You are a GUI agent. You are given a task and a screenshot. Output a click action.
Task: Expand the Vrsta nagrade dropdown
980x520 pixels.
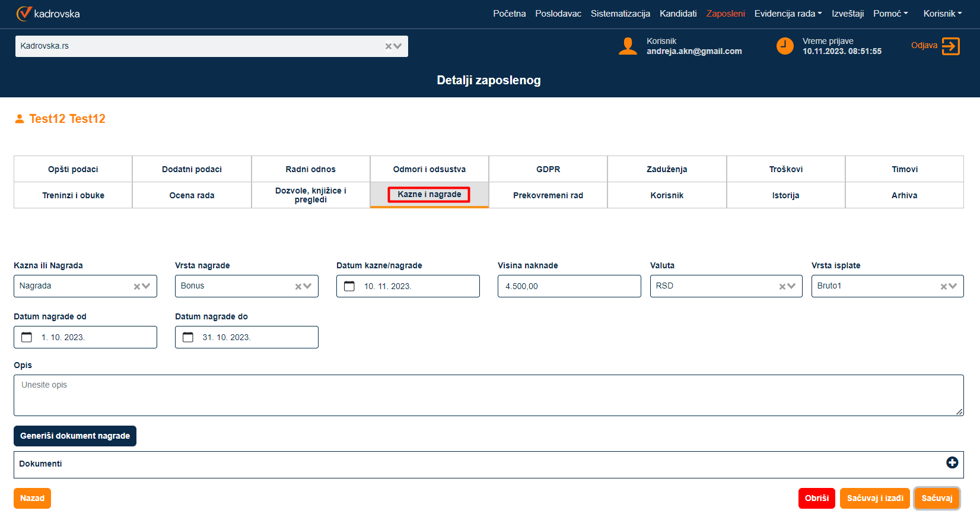[x=308, y=287]
